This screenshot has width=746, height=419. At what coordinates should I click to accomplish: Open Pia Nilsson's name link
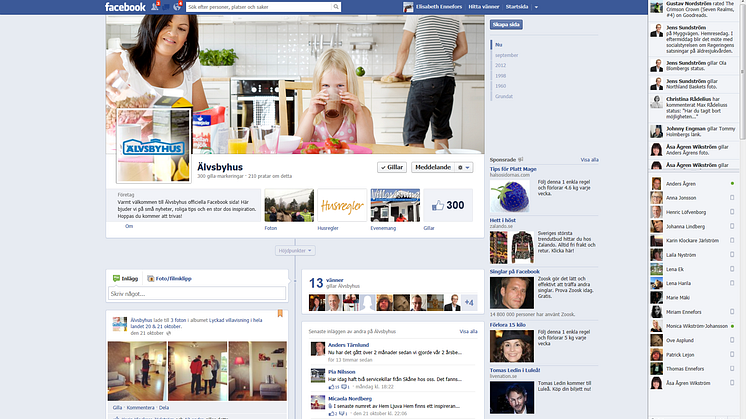[341, 372]
